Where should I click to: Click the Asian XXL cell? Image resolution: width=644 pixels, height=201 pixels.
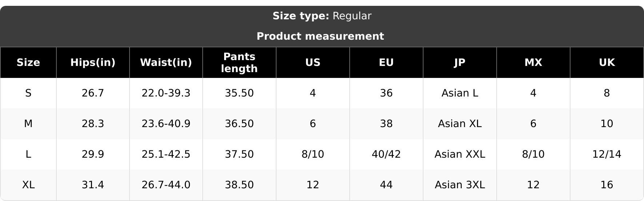[460, 154]
